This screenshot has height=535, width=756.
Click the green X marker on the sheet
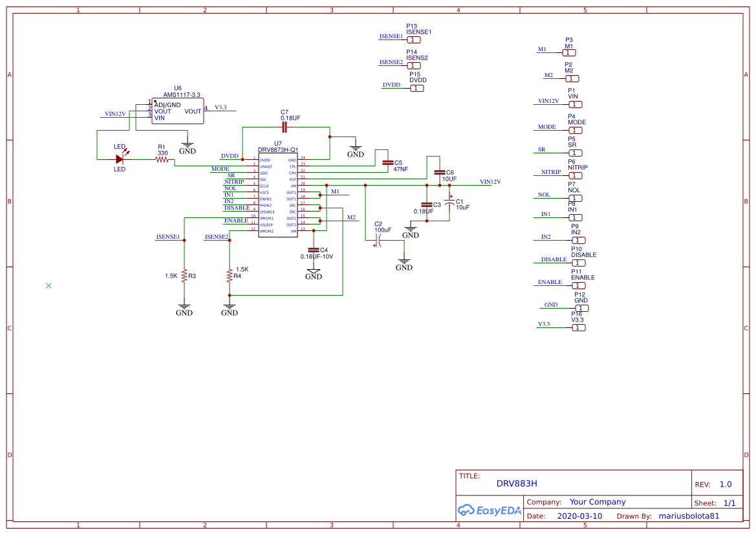48,285
